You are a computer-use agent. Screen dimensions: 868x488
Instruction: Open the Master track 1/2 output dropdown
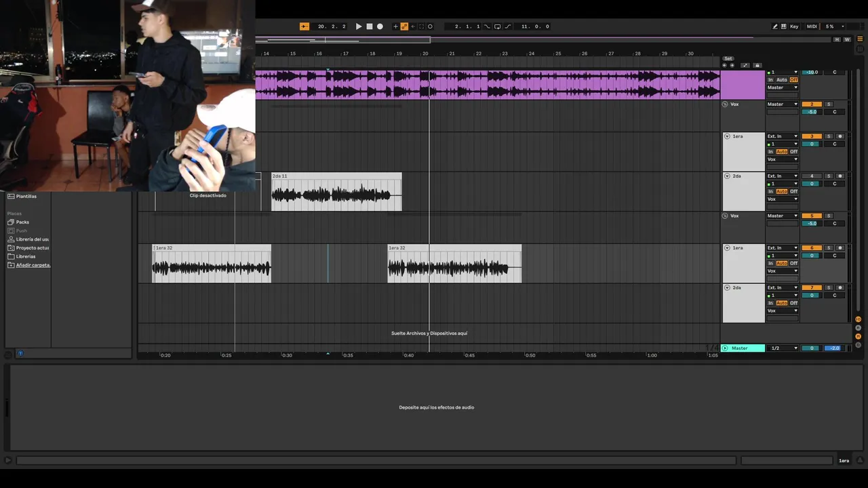(x=783, y=348)
